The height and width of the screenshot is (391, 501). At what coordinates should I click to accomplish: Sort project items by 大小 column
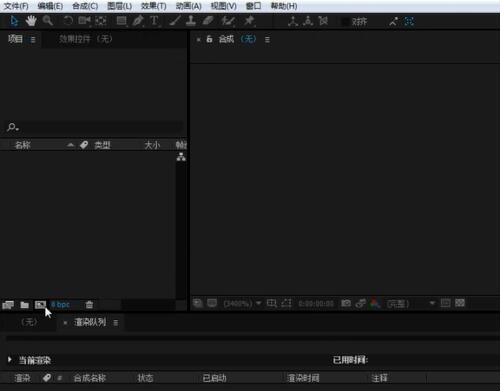pyautogui.click(x=152, y=145)
